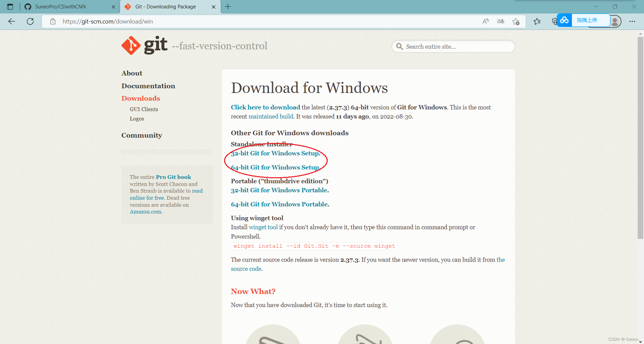
Task: Open the Documentation section
Action: (x=148, y=86)
